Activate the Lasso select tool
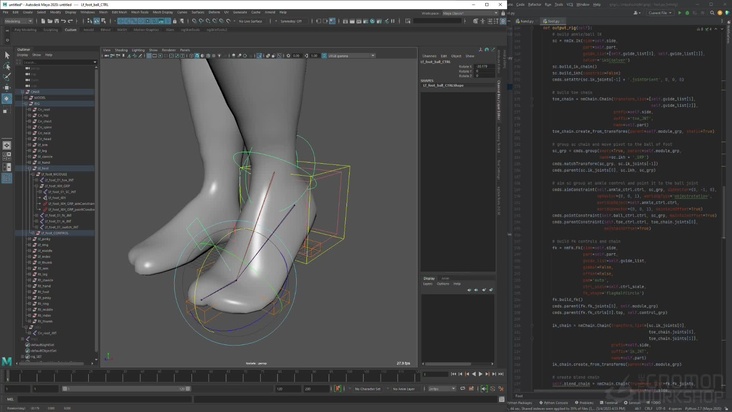Image resolution: width=732 pixels, height=412 pixels. 7,66
